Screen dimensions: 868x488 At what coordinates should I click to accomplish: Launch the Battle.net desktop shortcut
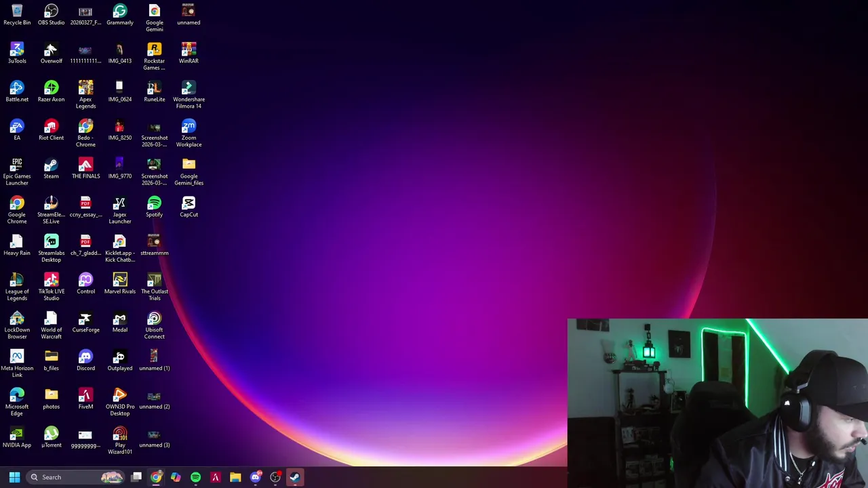coord(17,91)
